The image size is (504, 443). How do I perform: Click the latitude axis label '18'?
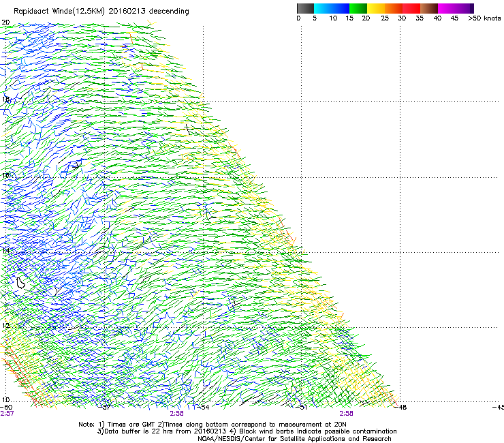5,99
